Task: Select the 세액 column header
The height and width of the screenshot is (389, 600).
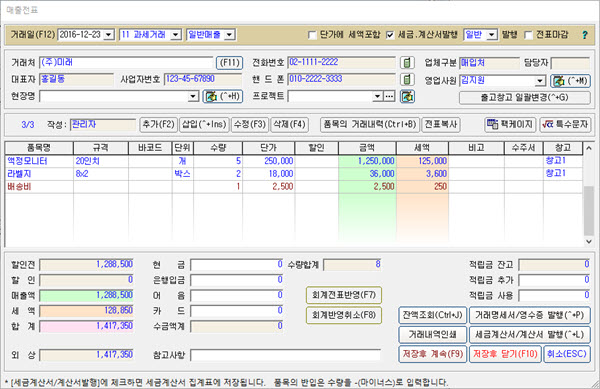Action: pos(422,148)
